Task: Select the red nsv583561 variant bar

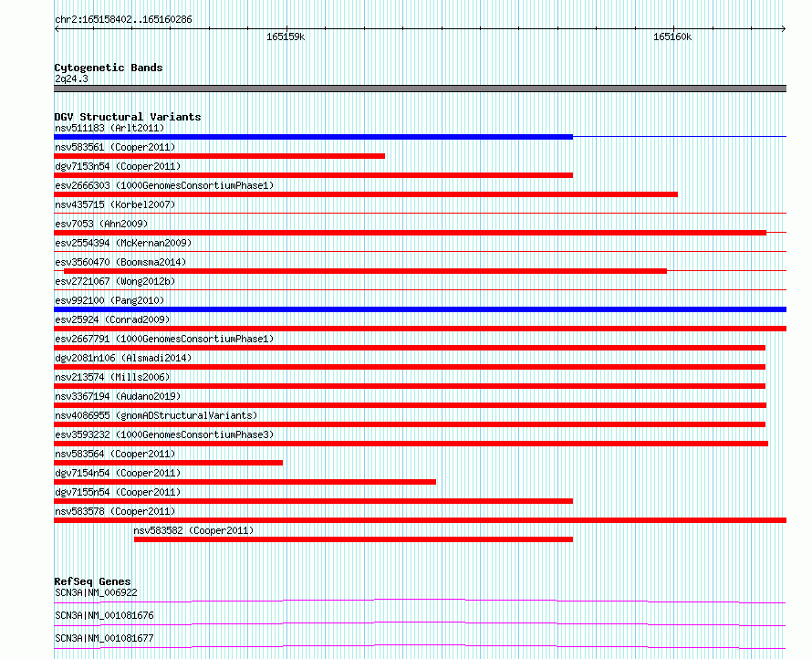Action: tap(220, 156)
